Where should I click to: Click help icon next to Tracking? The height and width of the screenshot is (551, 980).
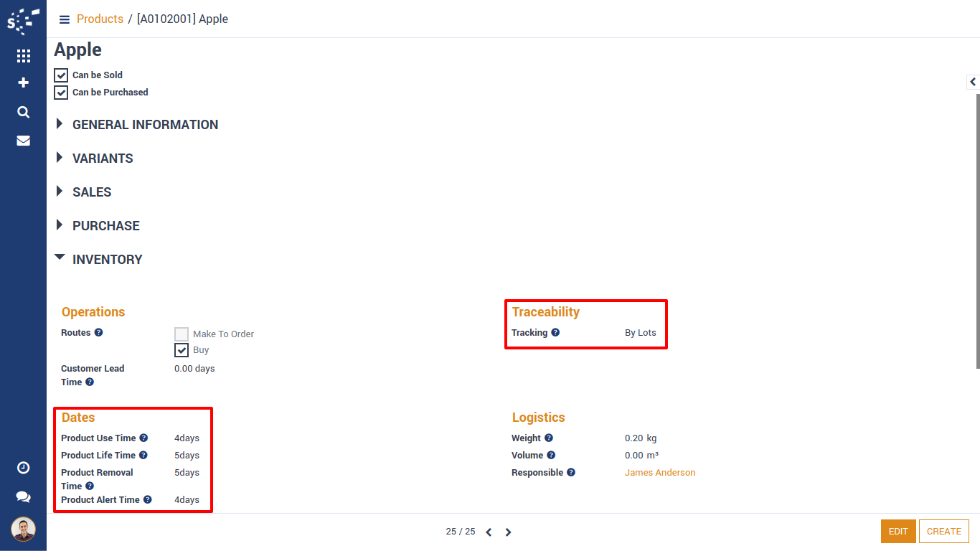(555, 333)
